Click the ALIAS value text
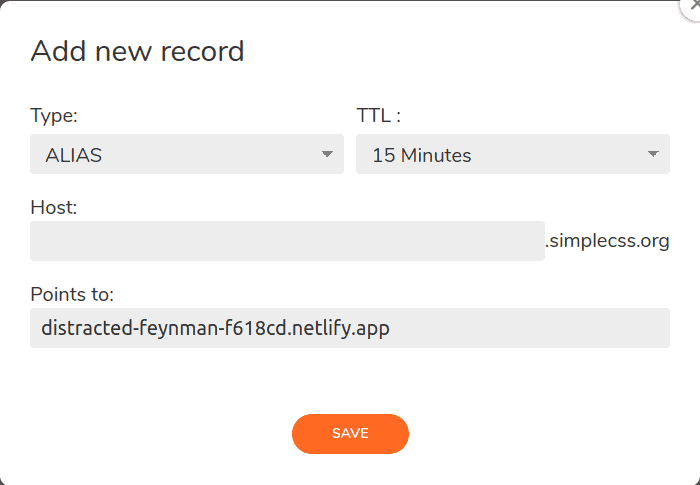Screen dimensions: 700x485 click(x=74, y=155)
